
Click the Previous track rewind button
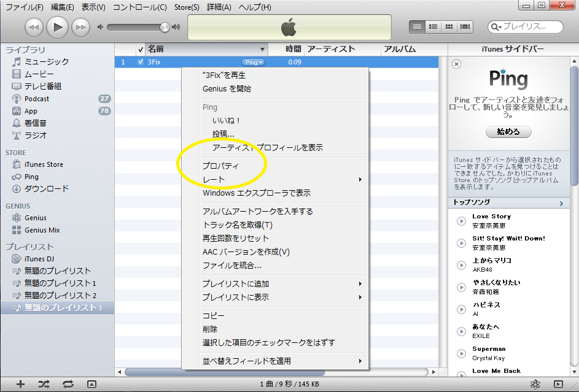point(34,27)
